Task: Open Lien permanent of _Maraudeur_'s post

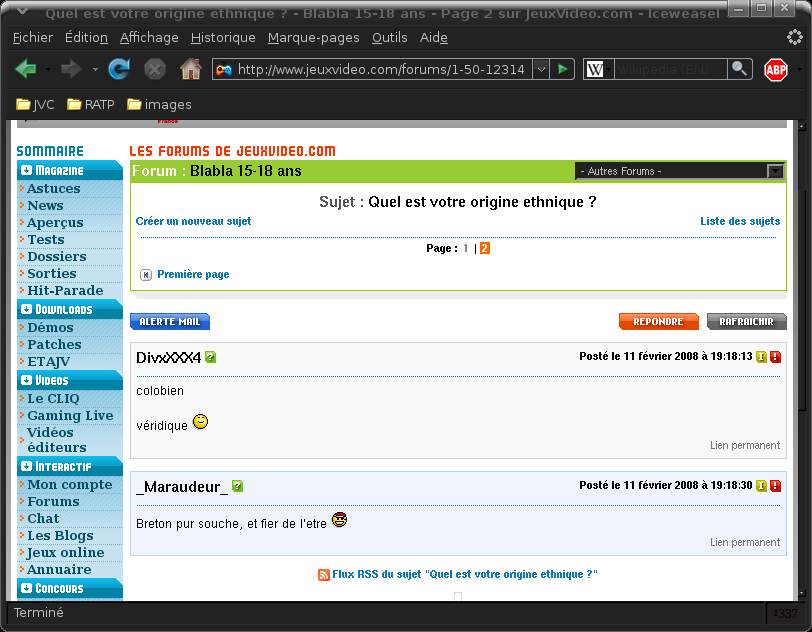Action: tap(745, 542)
